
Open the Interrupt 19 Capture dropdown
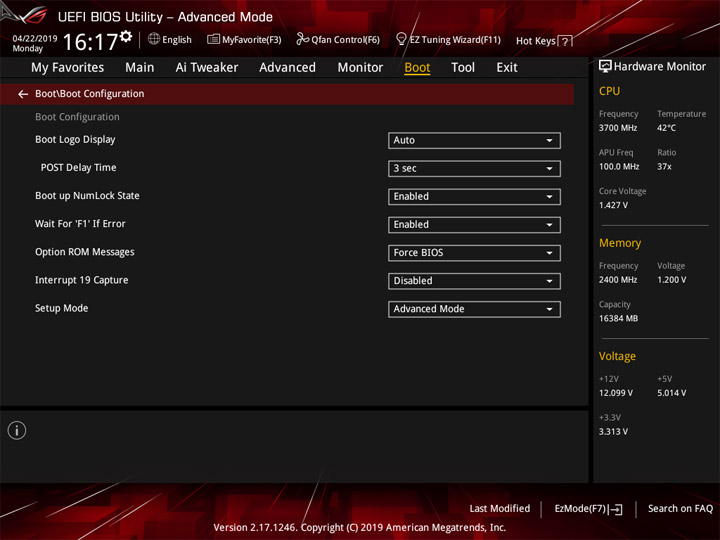coord(474,281)
